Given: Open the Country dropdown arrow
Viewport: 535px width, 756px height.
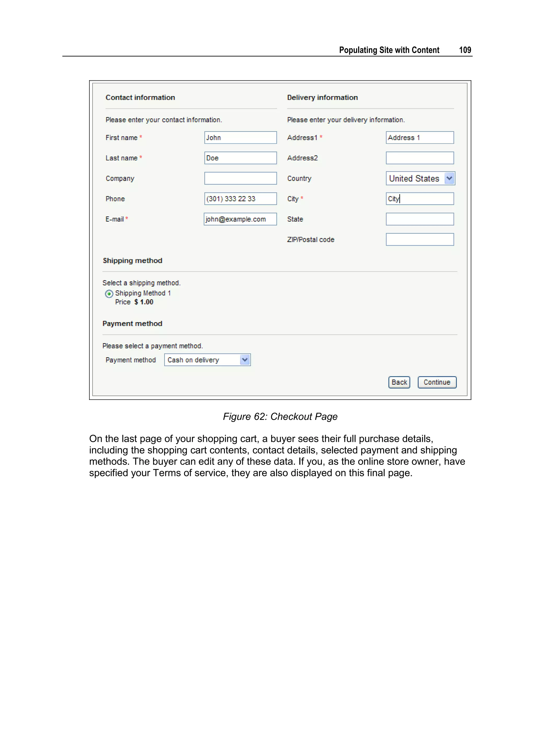Looking at the screenshot, I should [449, 178].
